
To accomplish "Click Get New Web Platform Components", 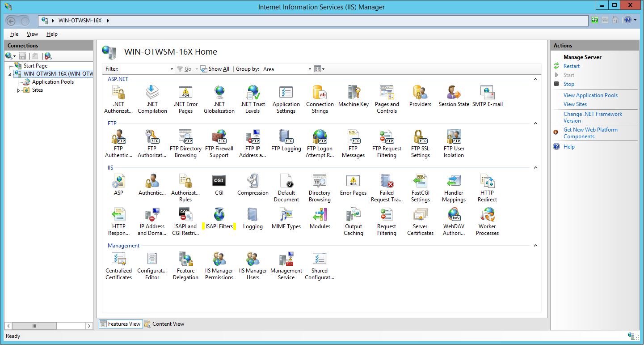I will 590,133.
